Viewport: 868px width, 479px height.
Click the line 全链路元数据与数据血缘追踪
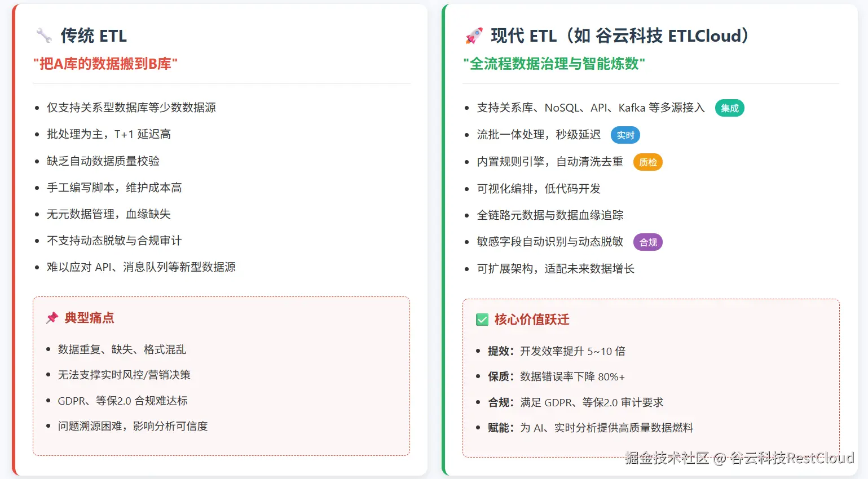550,215
